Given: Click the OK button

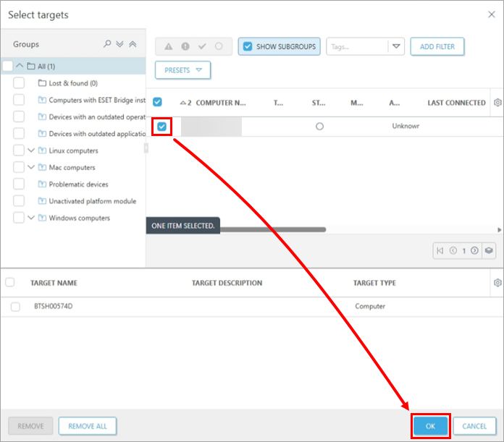Looking at the screenshot, I should [x=430, y=426].
